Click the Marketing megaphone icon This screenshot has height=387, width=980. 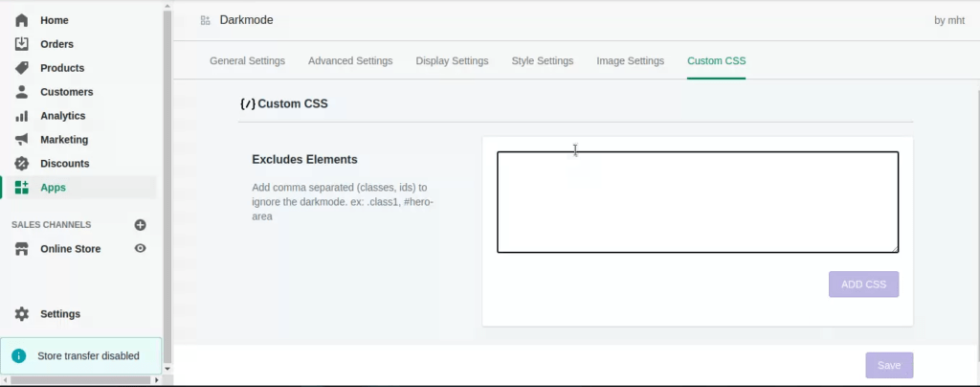[22, 140]
